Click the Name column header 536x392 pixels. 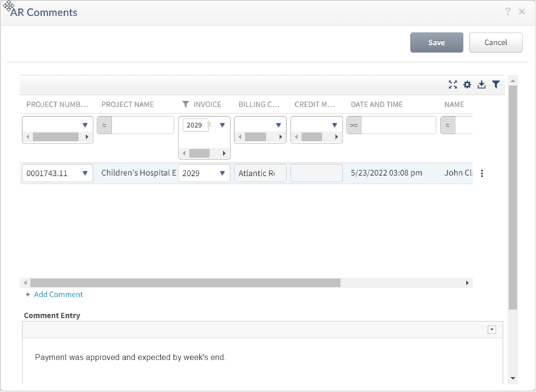tap(454, 104)
